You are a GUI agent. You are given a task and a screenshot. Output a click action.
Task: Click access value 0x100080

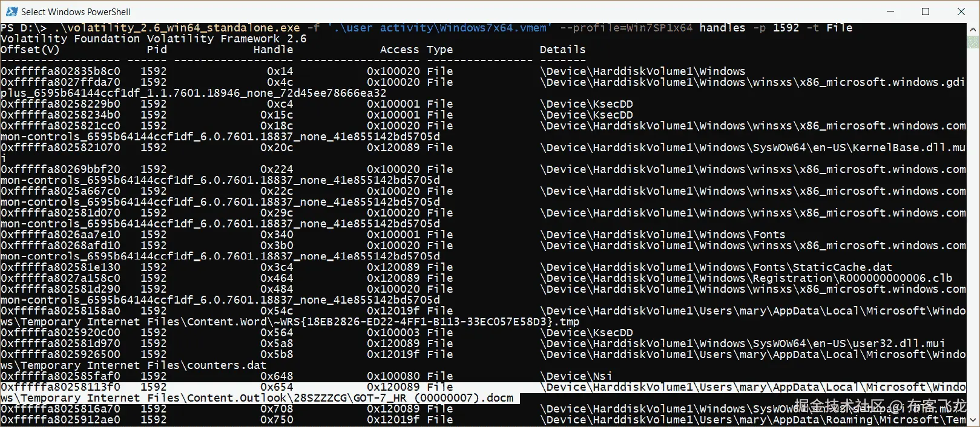coord(393,376)
